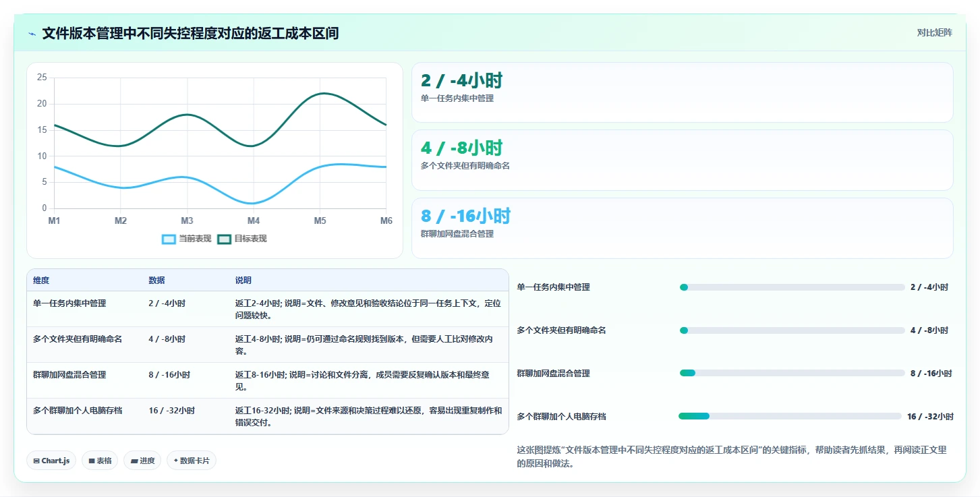
Task: Click the 当前表现 low point at M4
Action: point(253,203)
